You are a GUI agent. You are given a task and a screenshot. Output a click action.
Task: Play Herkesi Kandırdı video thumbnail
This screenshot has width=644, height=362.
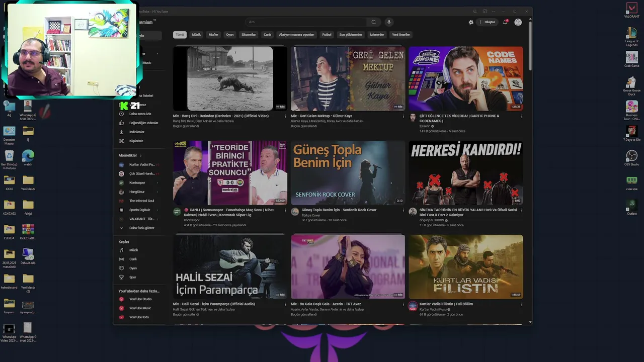coord(465,172)
